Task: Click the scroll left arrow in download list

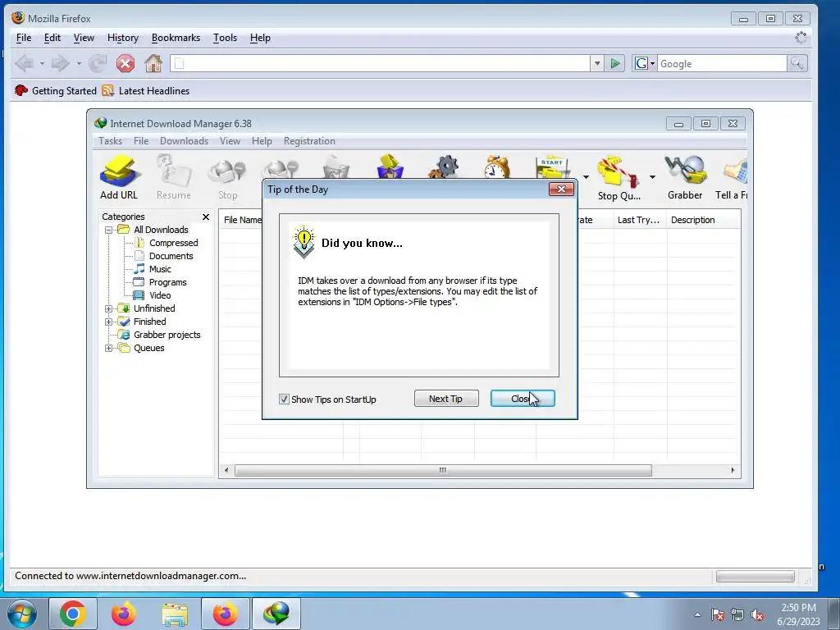Action: 226,470
